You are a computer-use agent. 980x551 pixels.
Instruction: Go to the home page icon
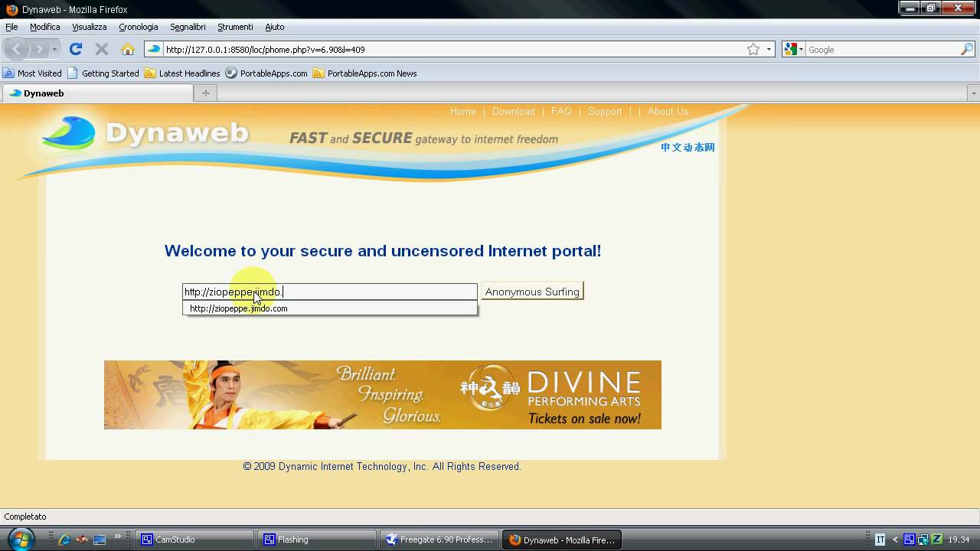[x=128, y=49]
